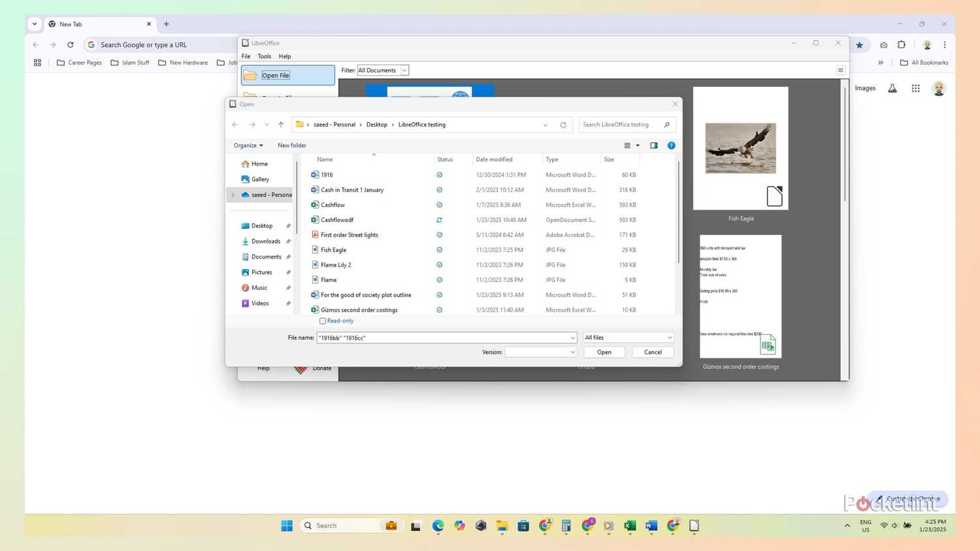Open LibreOffice from the taskbar
This screenshot has height=551, width=980.
693,526
